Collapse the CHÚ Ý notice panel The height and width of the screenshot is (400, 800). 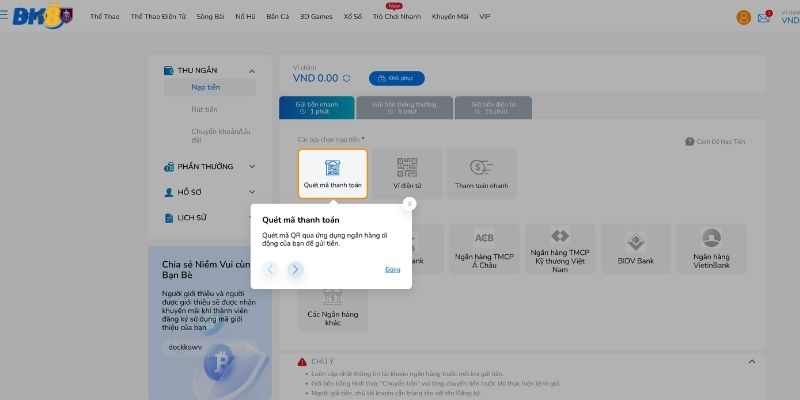tap(752, 362)
